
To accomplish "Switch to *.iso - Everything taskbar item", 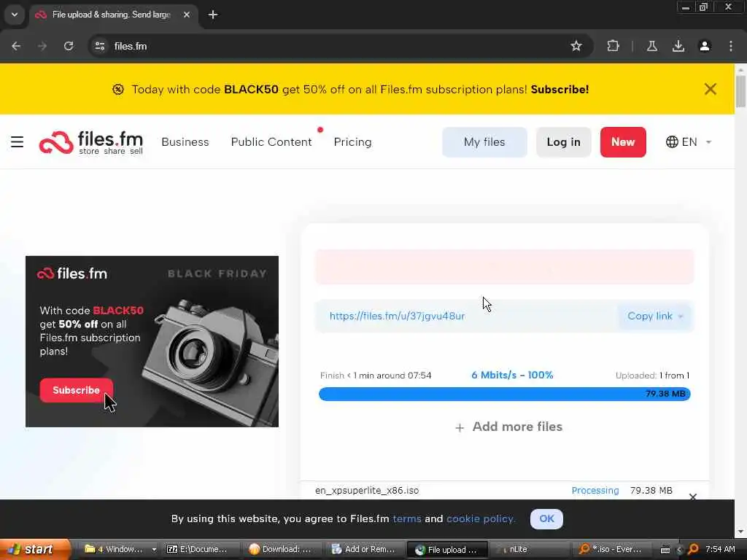I will [613, 550].
